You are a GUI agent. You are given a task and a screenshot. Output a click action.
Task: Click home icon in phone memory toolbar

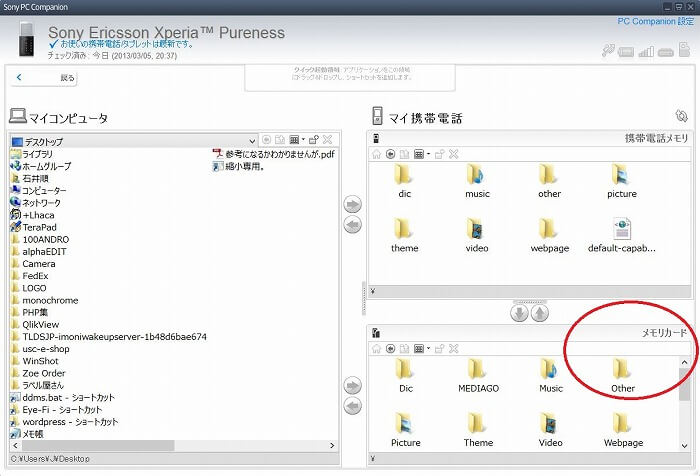(378, 154)
